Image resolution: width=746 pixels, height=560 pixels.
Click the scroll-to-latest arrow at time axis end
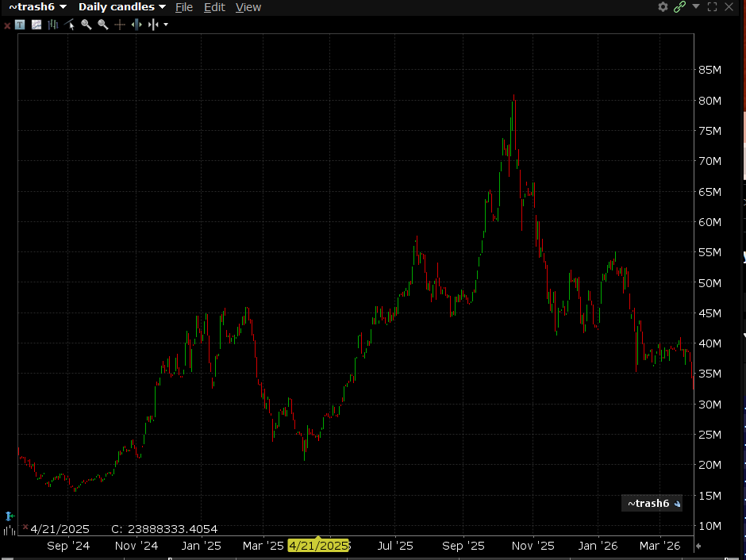pyautogui.click(x=698, y=547)
